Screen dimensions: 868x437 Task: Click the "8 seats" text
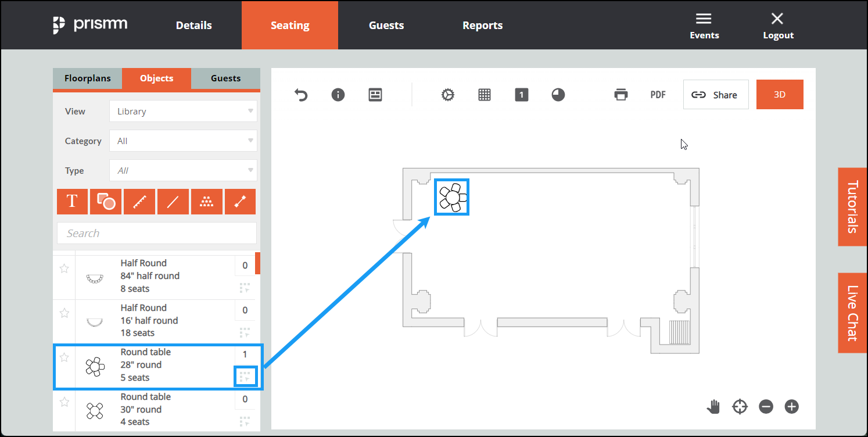pyautogui.click(x=135, y=289)
